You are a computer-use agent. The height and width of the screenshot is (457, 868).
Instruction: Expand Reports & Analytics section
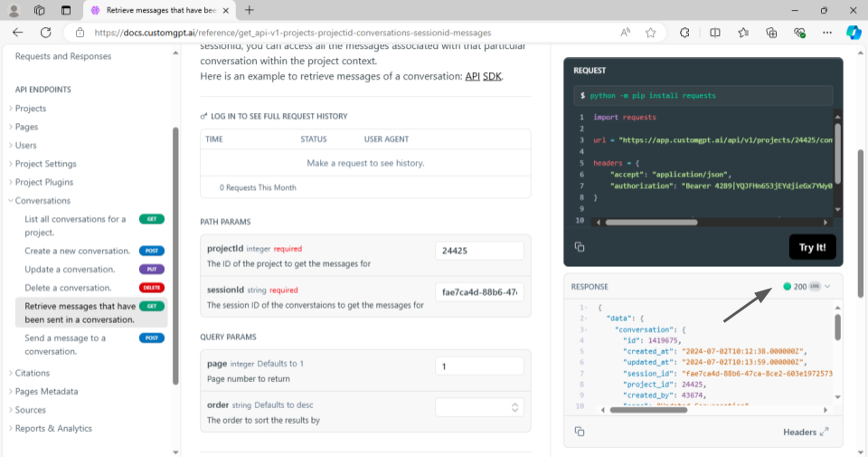(x=53, y=428)
